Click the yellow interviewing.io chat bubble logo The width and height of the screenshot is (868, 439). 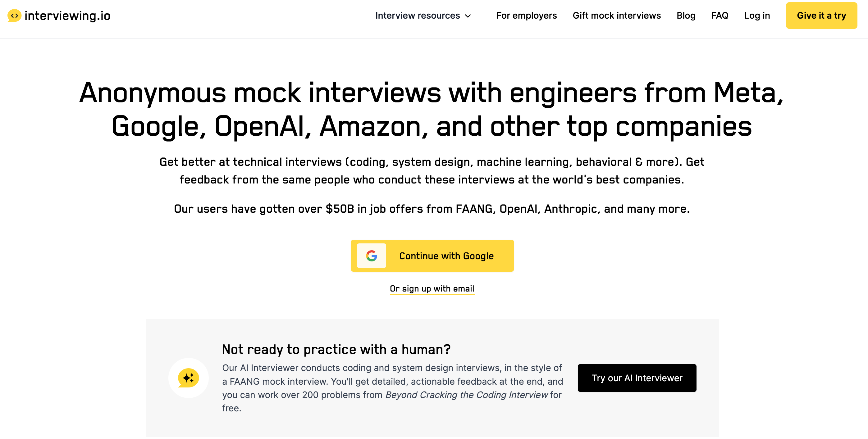(14, 16)
